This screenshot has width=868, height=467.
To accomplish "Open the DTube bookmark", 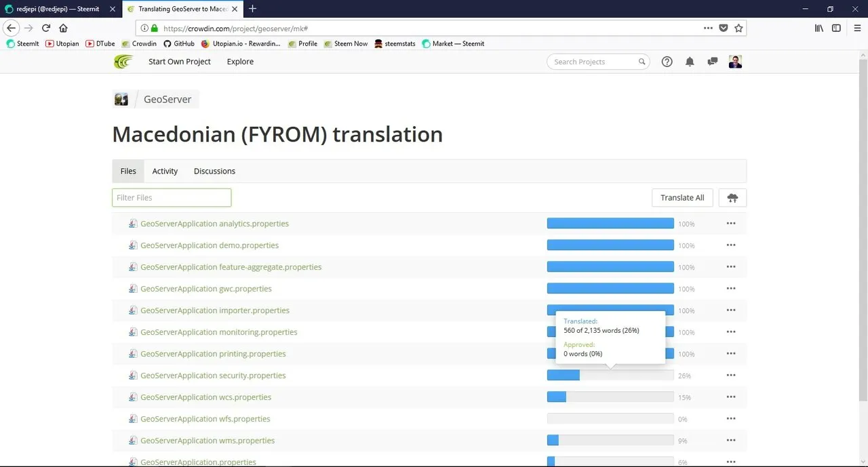I will [100, 43].
